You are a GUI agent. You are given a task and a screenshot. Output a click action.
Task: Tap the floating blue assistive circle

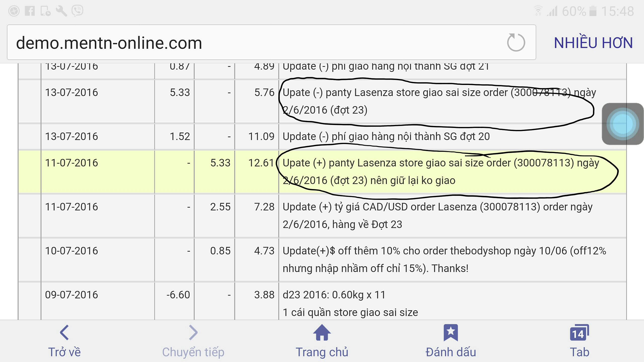(623, 124)
